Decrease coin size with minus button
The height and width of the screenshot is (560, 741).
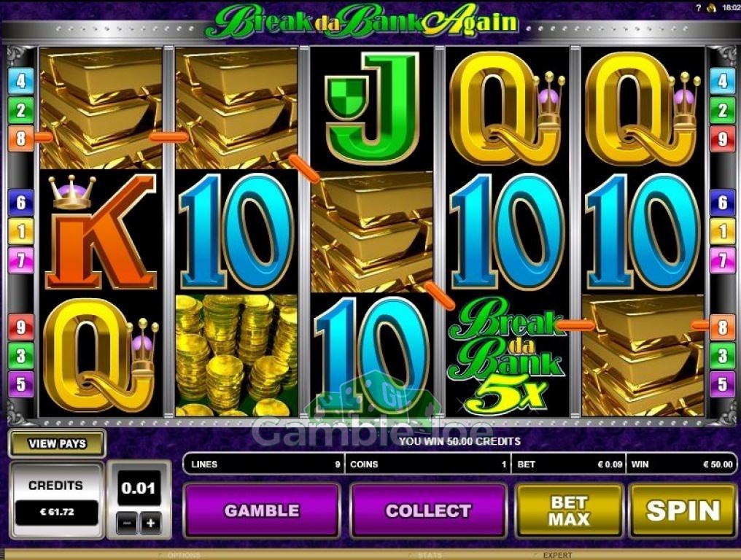(127, 523)
